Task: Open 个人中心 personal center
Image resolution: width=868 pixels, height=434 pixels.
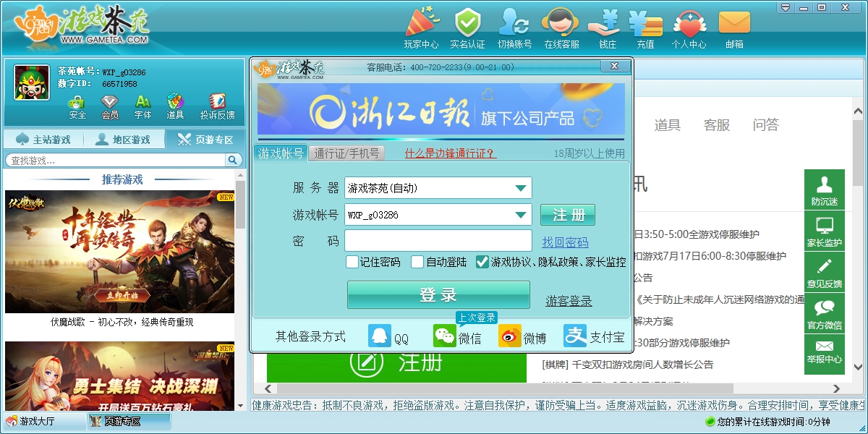Action: (x=689, y=28)
